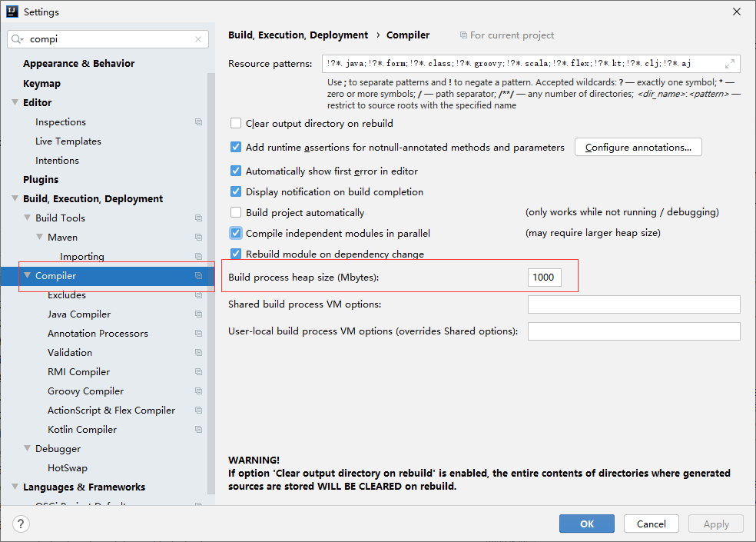Click the project-level icon beside Java Compiler
The image size is (756, 542).
pyautogui.click(x=198, y=314)
